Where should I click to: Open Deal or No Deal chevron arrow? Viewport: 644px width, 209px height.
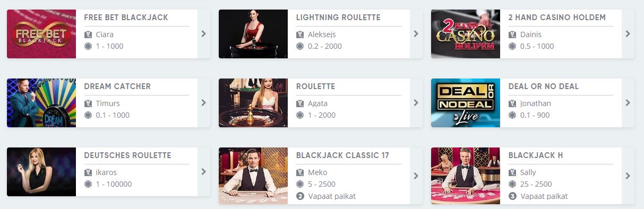coord(628,103)
